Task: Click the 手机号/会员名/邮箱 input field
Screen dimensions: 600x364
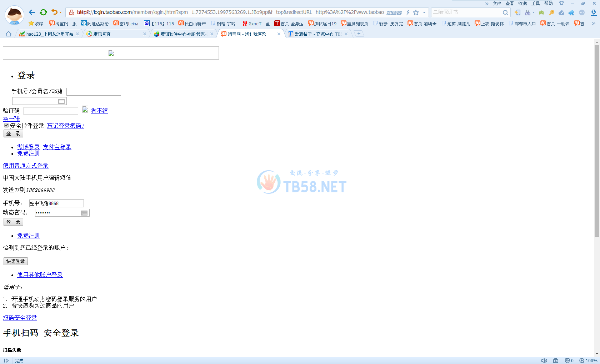Action: click(x=94, y=92)
